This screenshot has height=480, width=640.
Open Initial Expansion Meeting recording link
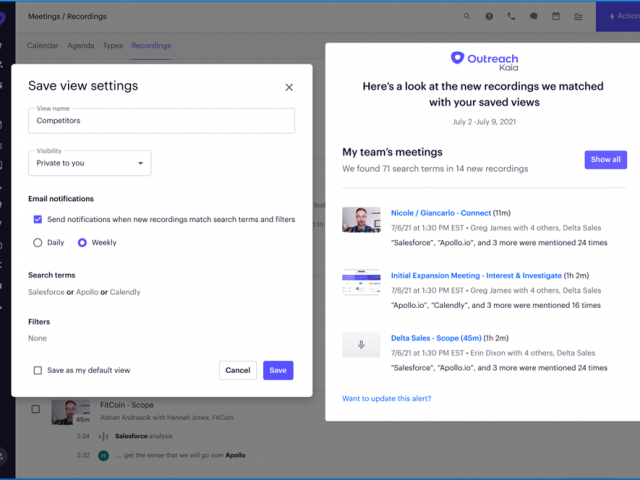(x=476, y=276)
